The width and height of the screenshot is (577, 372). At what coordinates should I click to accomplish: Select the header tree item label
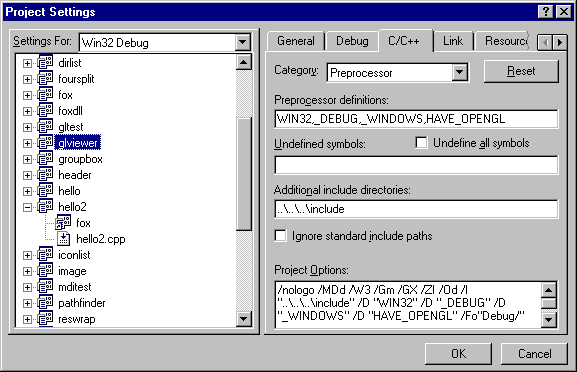(x=75, y=175)
